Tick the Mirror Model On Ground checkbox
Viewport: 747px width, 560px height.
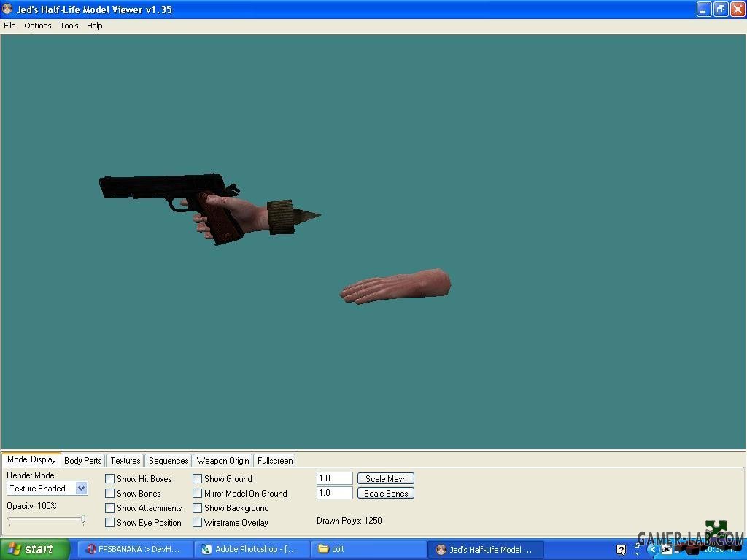coord(198,494)
